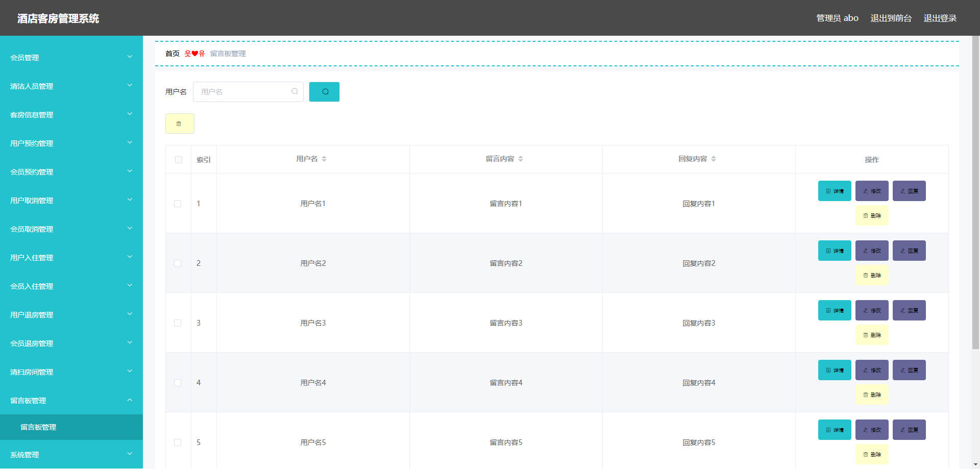Check the checkbox for row 用户名1
The image size is (980, 469).
(178, 204)
